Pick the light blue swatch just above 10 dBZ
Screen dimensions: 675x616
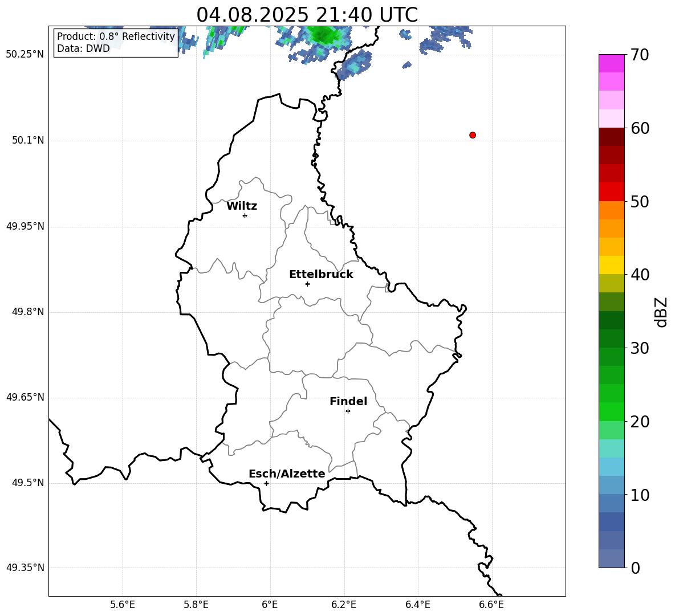click(x=611, y=486)
